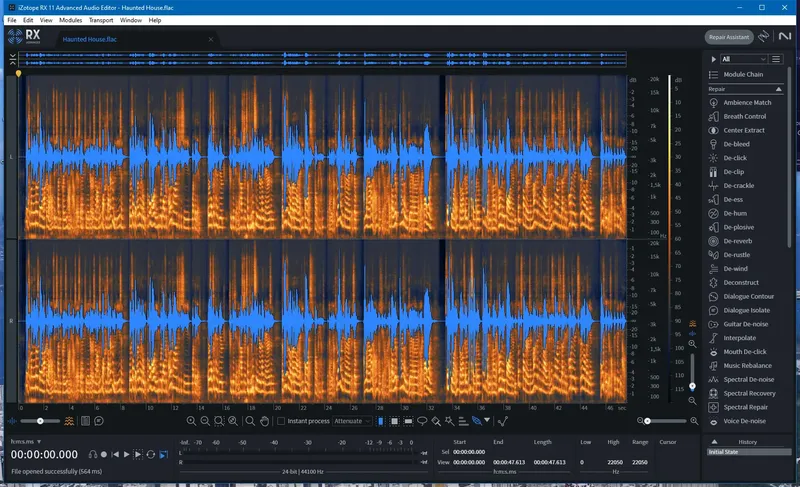Open the Module Chain

click(x=743, y=75)
